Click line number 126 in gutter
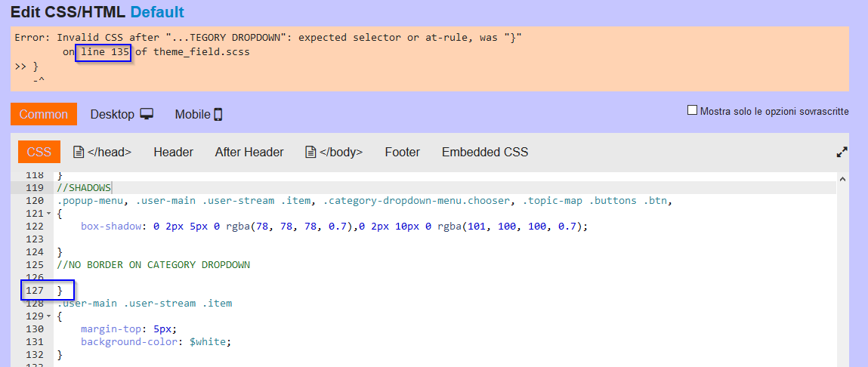868x367 pixels. coord(35,277)
